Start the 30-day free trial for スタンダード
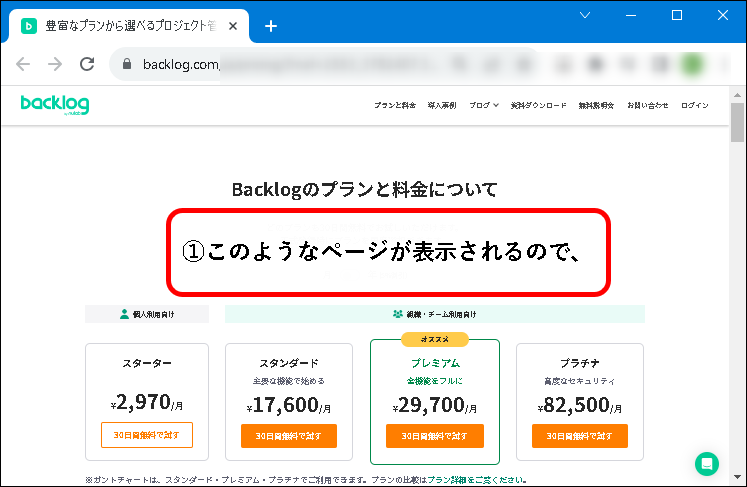Screen dimensions: 747x487 [289, 436]
